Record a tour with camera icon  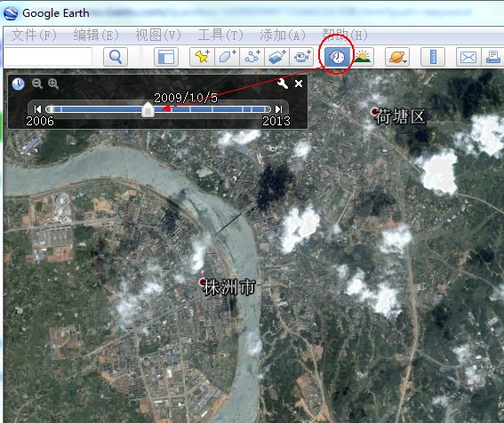(x=302, y=57)
